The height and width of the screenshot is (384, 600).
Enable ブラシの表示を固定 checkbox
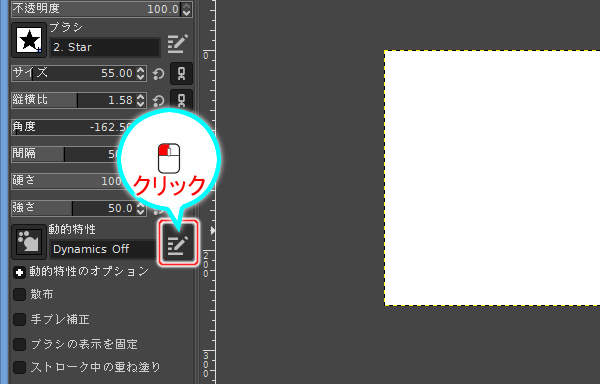[20, 344]
